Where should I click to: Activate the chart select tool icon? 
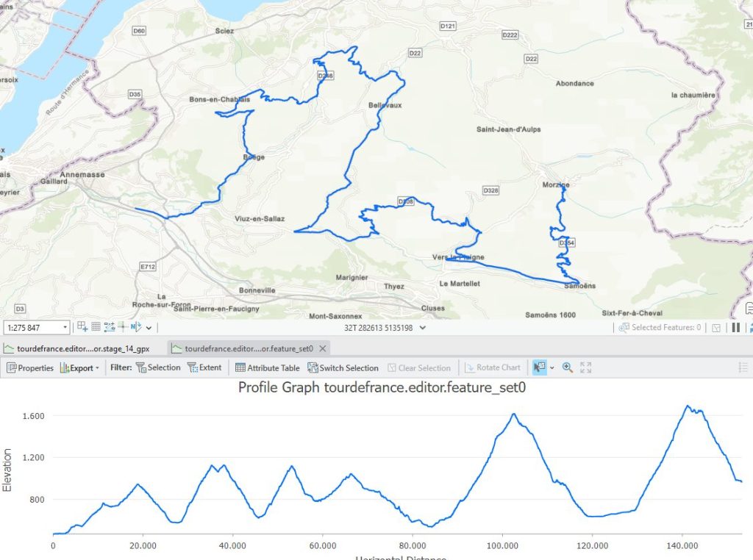click(x=539, y=367)
